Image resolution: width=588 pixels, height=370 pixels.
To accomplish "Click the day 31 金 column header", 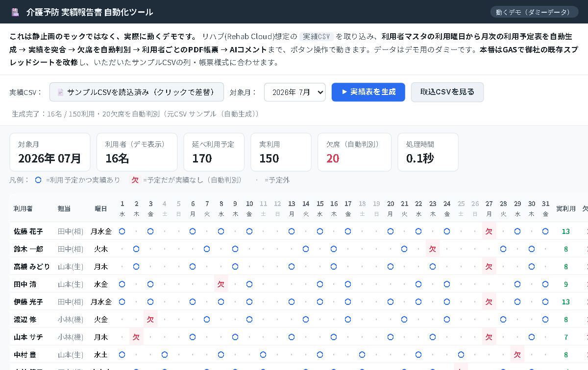I will coord(545,208).
